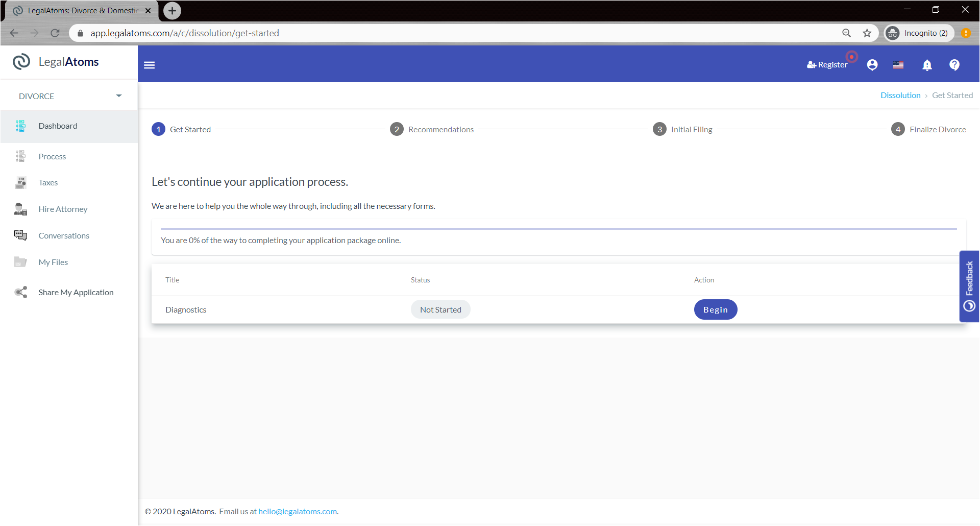Image resolution: width=980 pixels, height=526 pixels.
Task: Click the Register link in header
Action: tap(827, 65)
